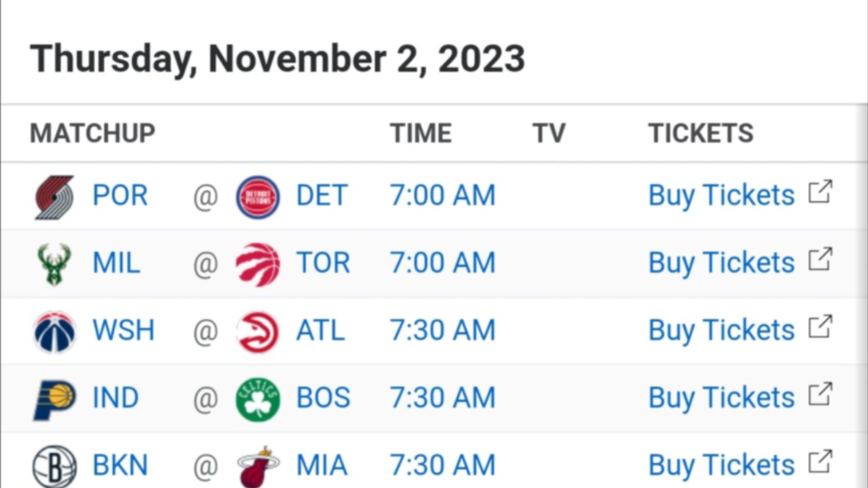
Task: Click the Portland Trail Blazers logo
Action: point(55,197)
